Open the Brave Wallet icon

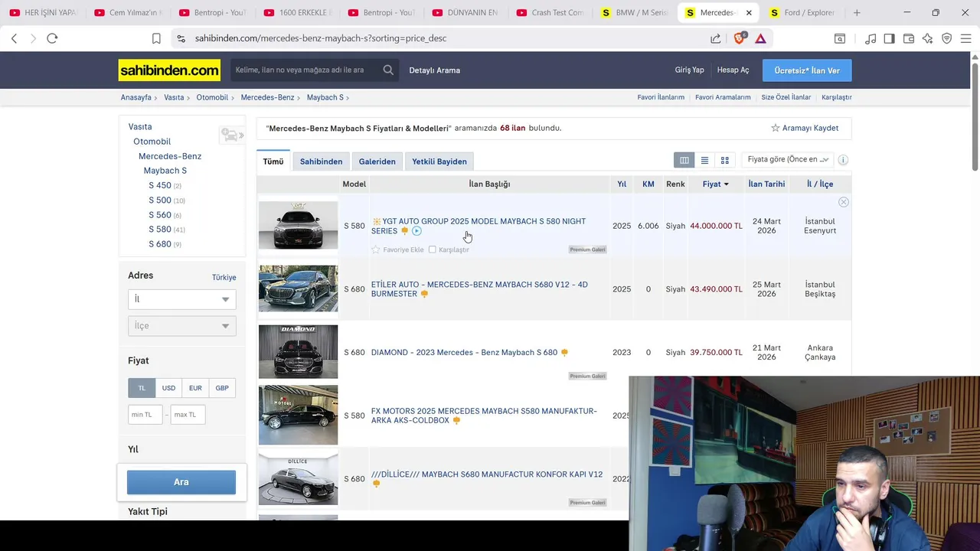[x=908, y=38]
